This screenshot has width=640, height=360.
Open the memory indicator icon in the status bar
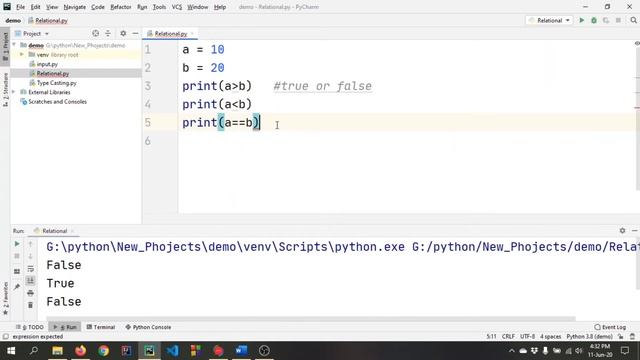pyautogui.click(x=632, y=337)
